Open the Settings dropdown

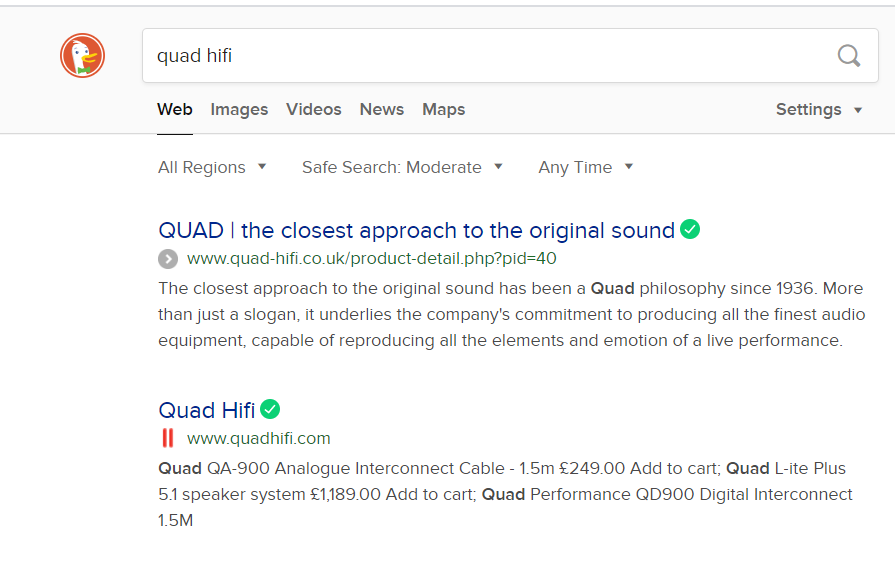pyautogui.click(x=819, y=109)
